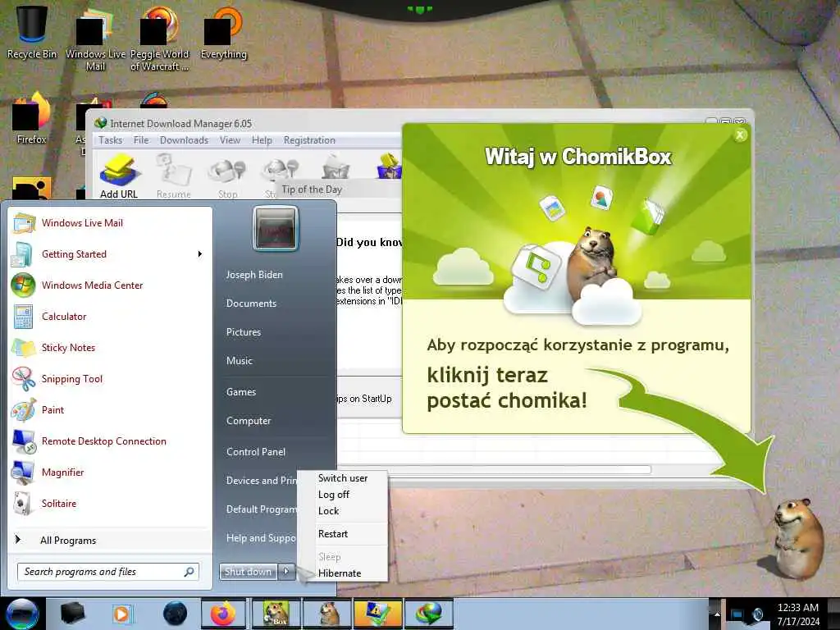Image resolution: width=840 pixels, height=630 pixels.
Task: Open Remote Desktop Connection from Start menu
Action: (x=111, y=441)
